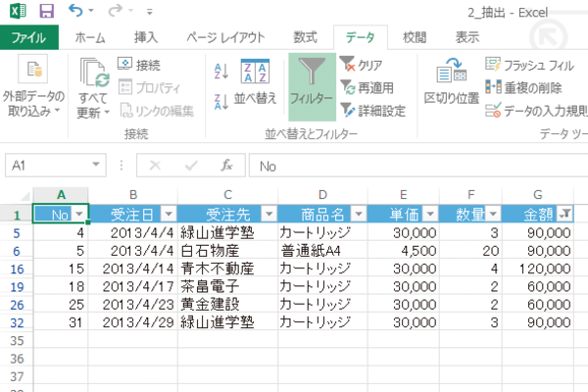Select row 35 header
Viewport: 588px width, 392px height.
click(x=17, y=341)
